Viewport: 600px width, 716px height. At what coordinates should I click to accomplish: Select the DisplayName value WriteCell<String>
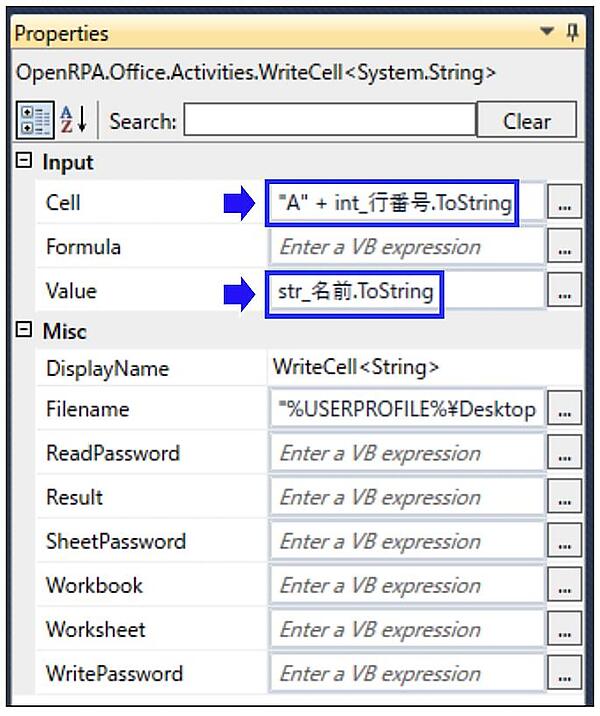tap(356, 367)
